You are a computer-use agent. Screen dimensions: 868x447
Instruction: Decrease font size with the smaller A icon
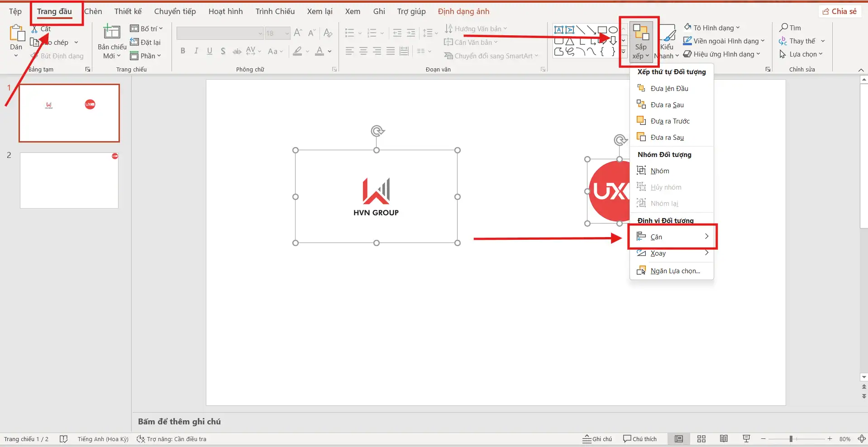311,33
